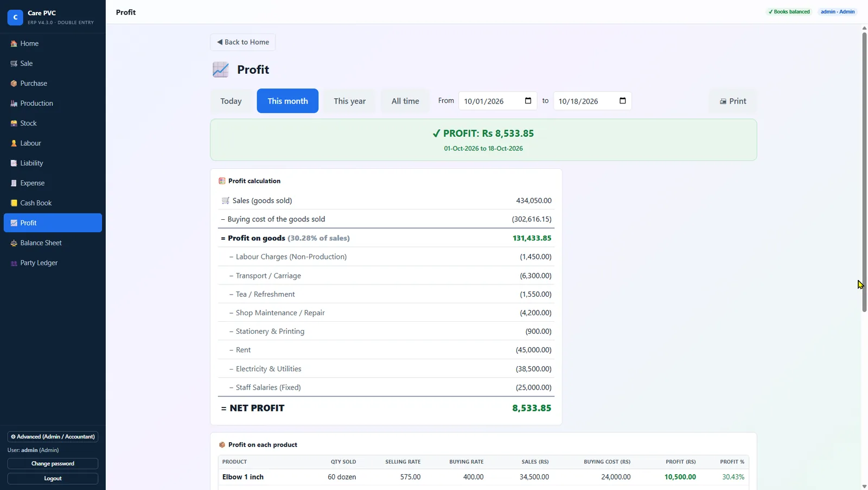Click the Rent expense row label

(x=243, y=350)
